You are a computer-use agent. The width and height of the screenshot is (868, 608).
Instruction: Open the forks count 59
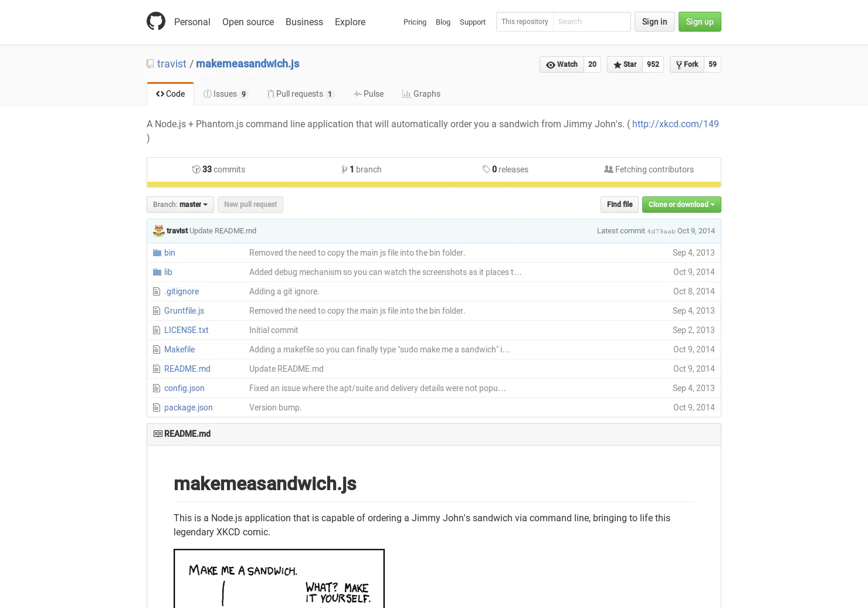click(713, 64)
